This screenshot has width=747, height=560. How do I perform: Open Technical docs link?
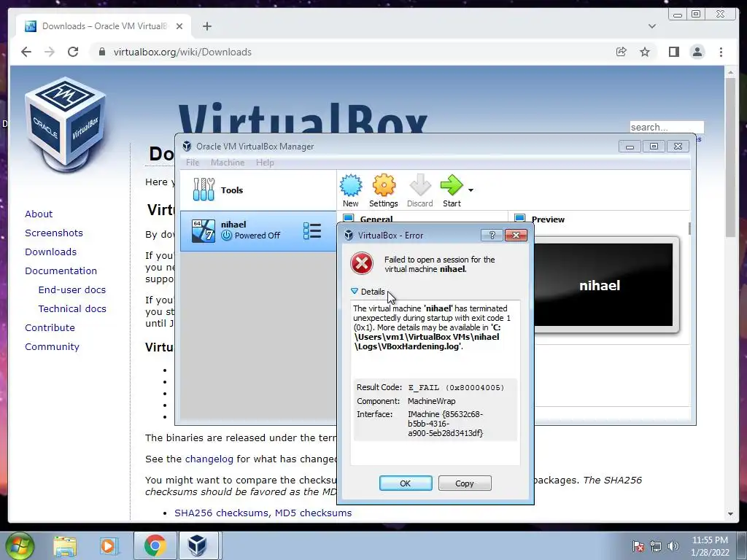(x=72, y=308)
